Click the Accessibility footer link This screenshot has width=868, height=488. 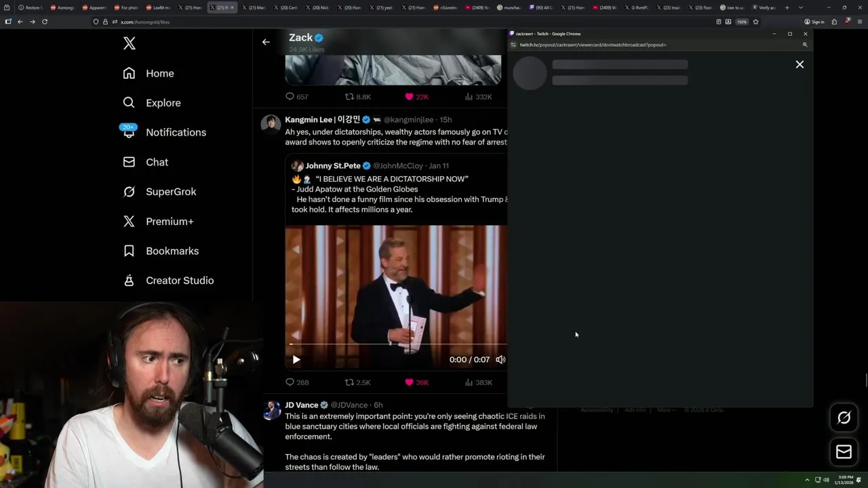point(597,410)
